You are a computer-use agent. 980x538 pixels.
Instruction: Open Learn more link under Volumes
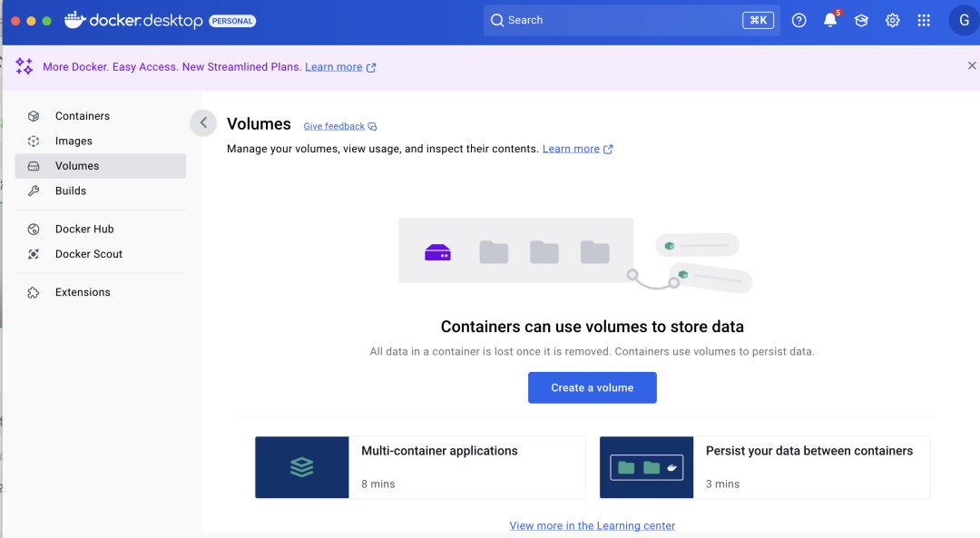[571, 149]
